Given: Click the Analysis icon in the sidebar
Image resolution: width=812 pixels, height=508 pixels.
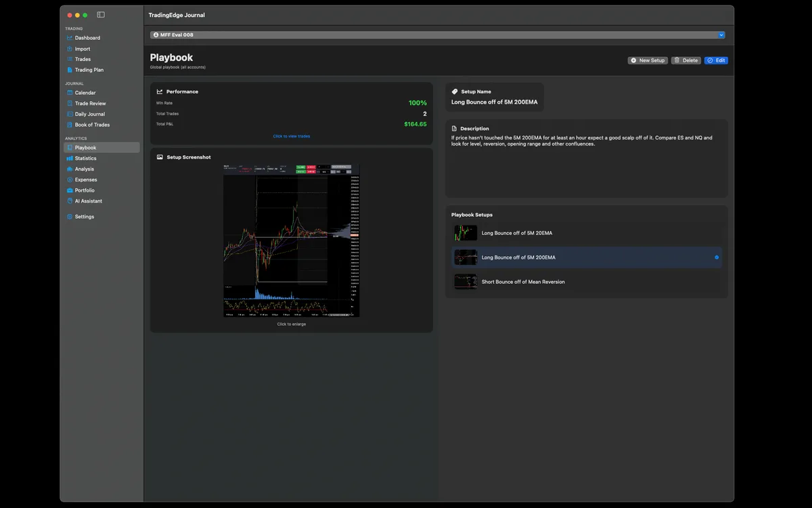Looking at the screenshot, I should (x=71, y=169).
